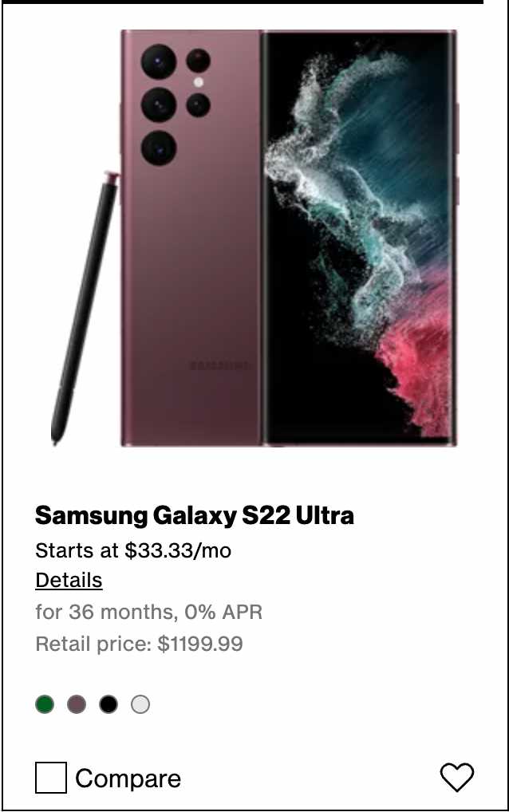Click the tip of the S Pen

[x=55, y=436]
